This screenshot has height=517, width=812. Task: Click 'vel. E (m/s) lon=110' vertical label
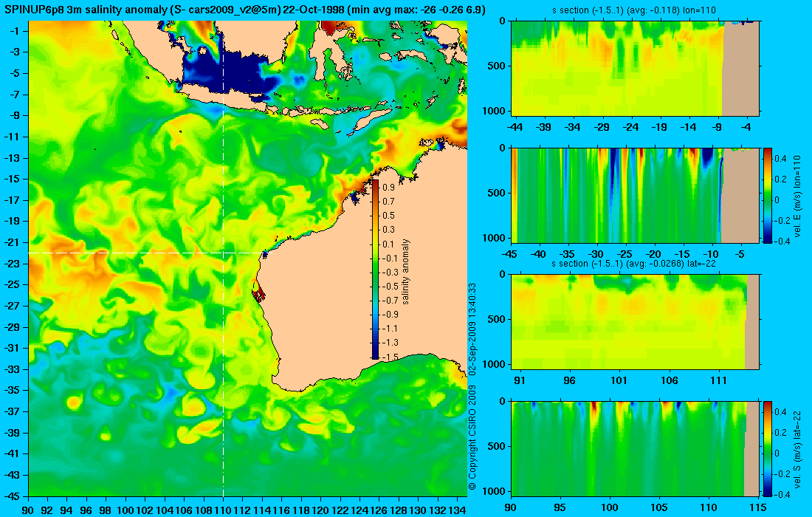pyautogui.click(x=798, y=195)
